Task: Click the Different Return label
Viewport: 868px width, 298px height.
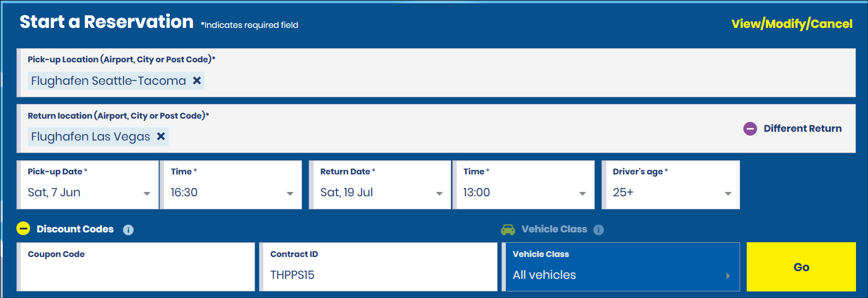Action: tap(802, 129)
